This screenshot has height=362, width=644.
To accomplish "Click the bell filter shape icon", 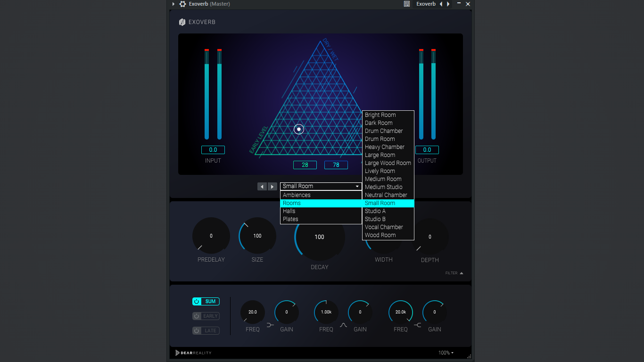I will click(x=344, y=325).
